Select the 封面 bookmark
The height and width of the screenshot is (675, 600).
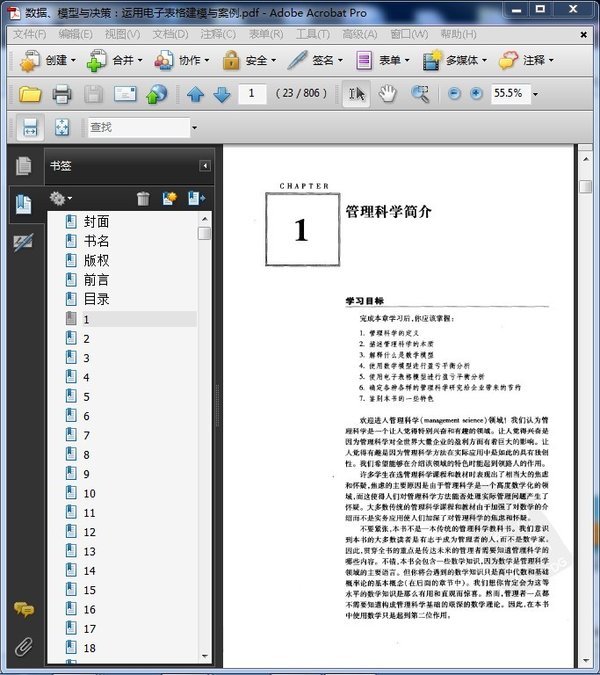pyautogui.click(x=96, y=222)
